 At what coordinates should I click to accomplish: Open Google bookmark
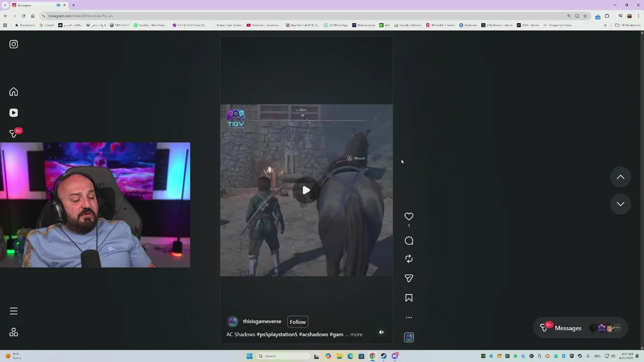47,25
